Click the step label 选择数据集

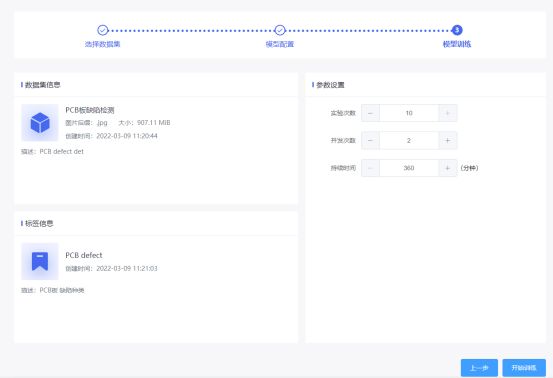tap(103, 44)
